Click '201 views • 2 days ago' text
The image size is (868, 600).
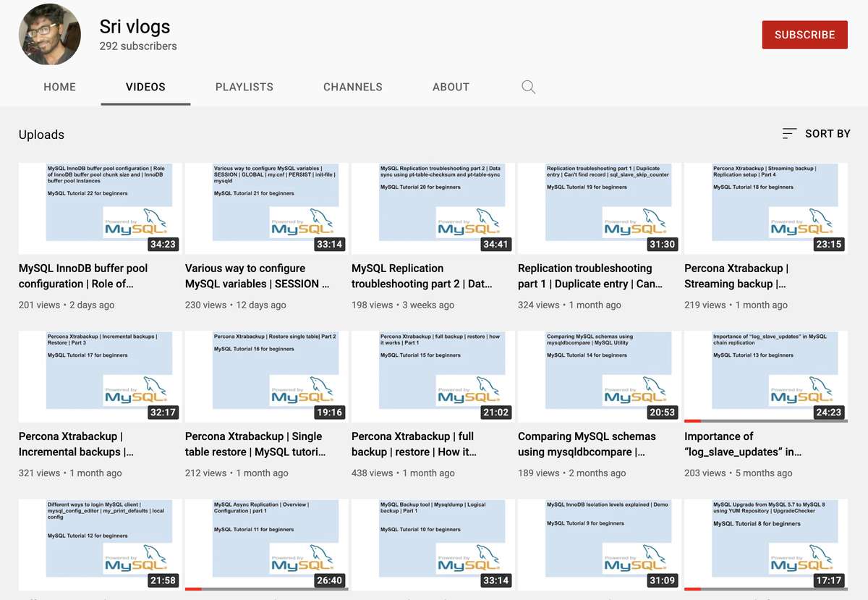tap(67, 305)
